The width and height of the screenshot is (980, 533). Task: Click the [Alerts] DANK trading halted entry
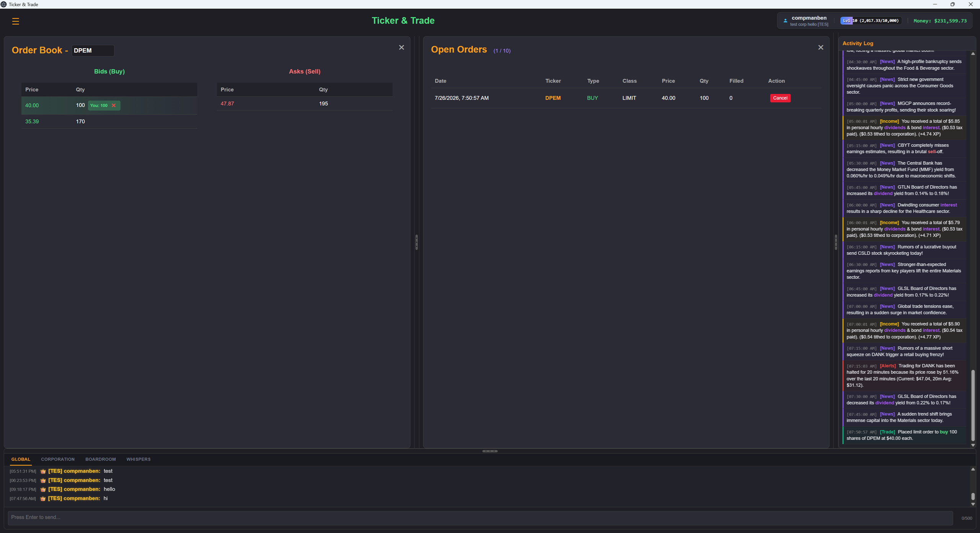[905, 376]
